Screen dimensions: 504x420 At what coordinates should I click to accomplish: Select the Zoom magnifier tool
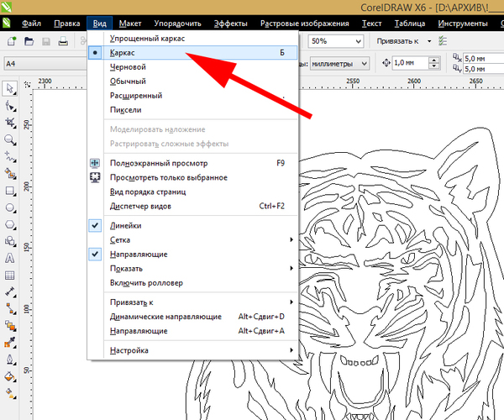click(x=10, y=139)
